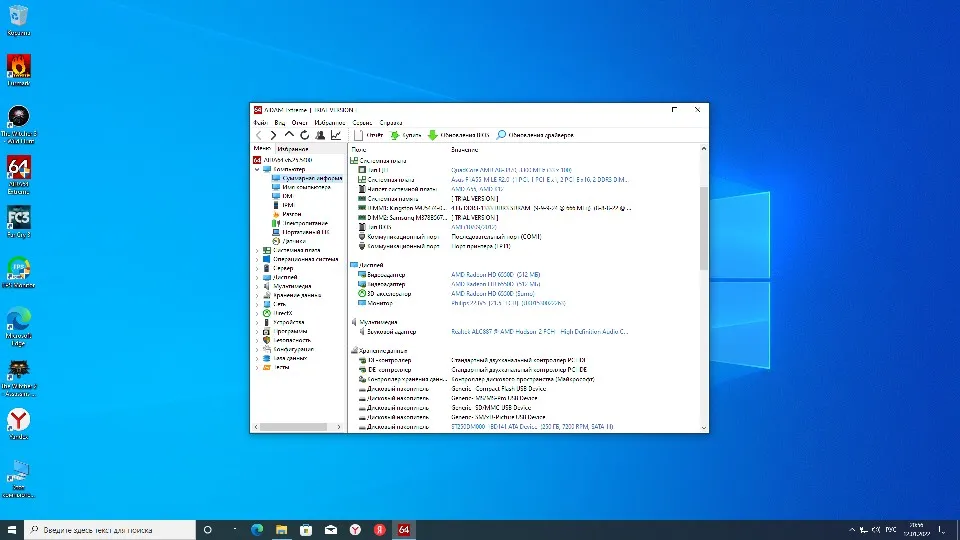Click the AMD Radeon HD 6530D video adapter link
The image size is (960, 540).
(493, 274)
